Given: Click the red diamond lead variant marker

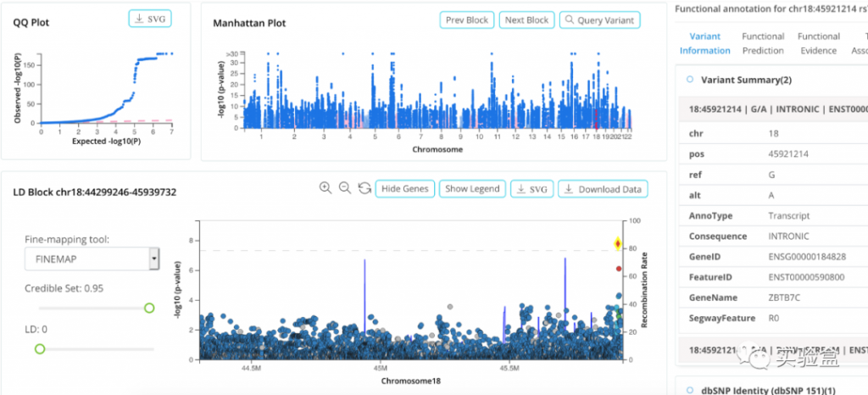Looking at the screenshot, I should click(618, 244).
